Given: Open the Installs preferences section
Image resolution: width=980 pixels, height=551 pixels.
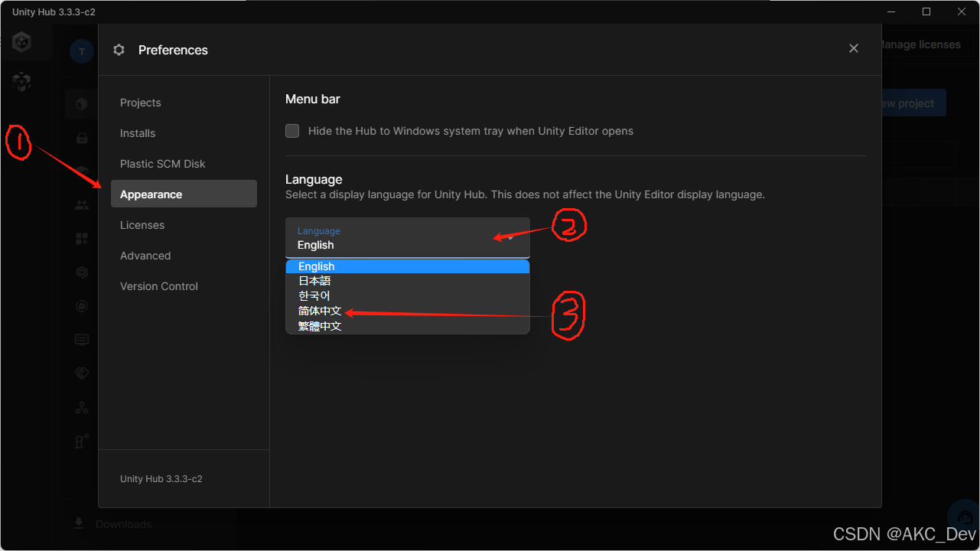Looking at the screenshot, I should 184,133.
